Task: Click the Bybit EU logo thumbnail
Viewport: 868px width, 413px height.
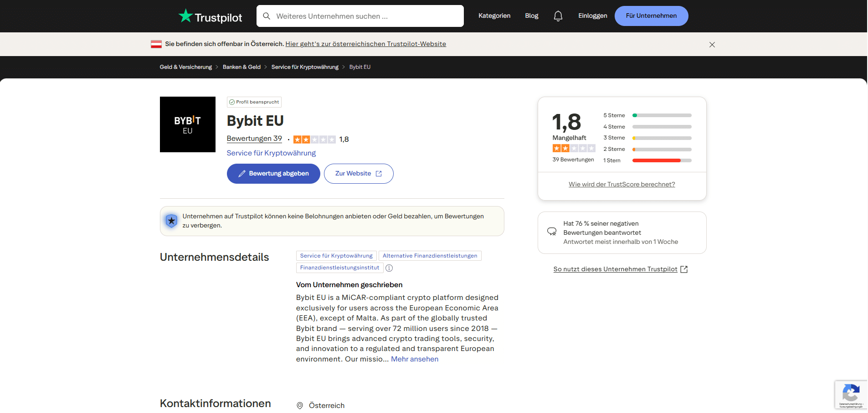Action: [x=188, y=124]
